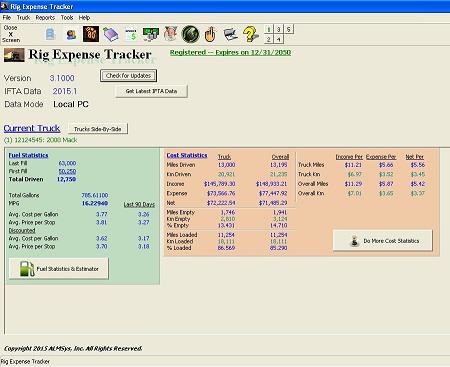Click the piggy bank icon

tap(170, 34)
